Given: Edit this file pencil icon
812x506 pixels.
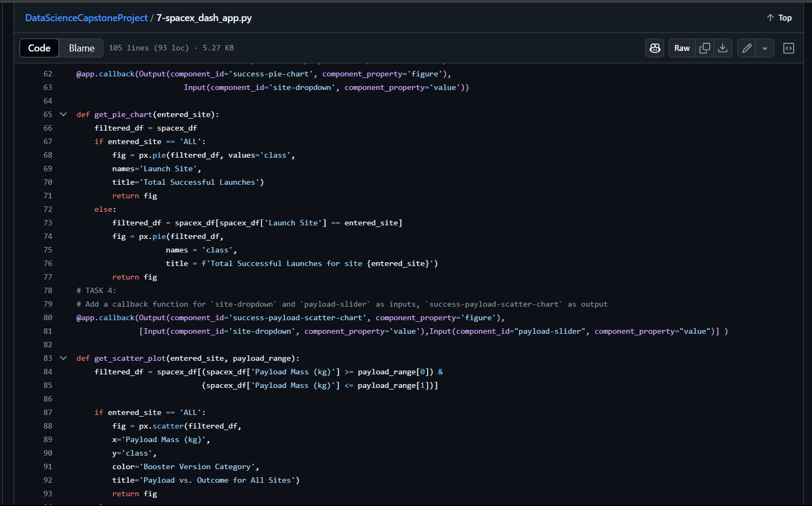Looking at the screenshot, I should [747, 48].
